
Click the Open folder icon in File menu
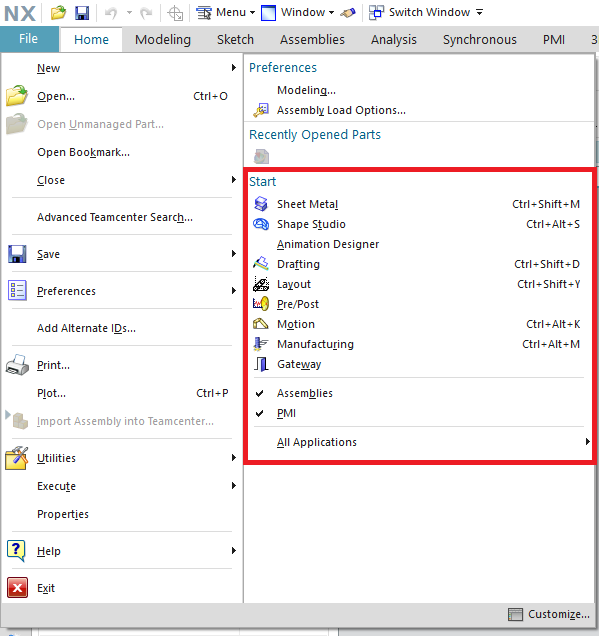click(17, 96)
